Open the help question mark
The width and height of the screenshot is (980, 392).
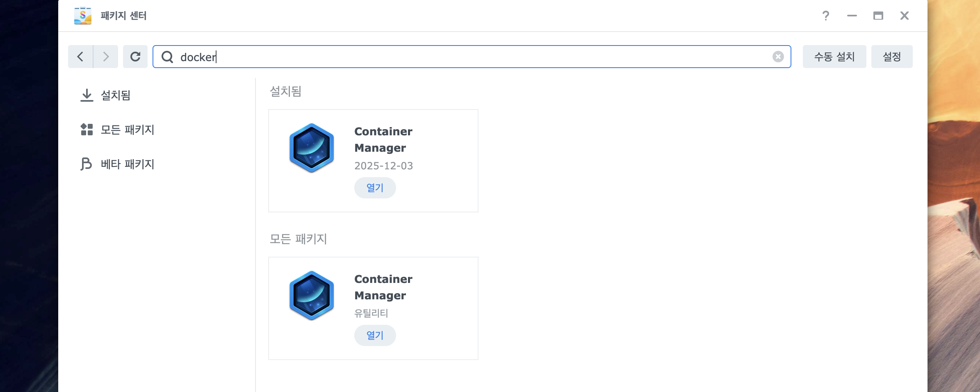pyautogui.click(x=826, y=16)
